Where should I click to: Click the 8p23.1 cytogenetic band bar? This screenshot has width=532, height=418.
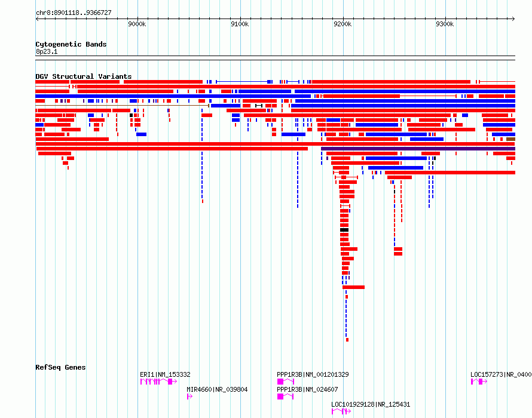point(275,58)
